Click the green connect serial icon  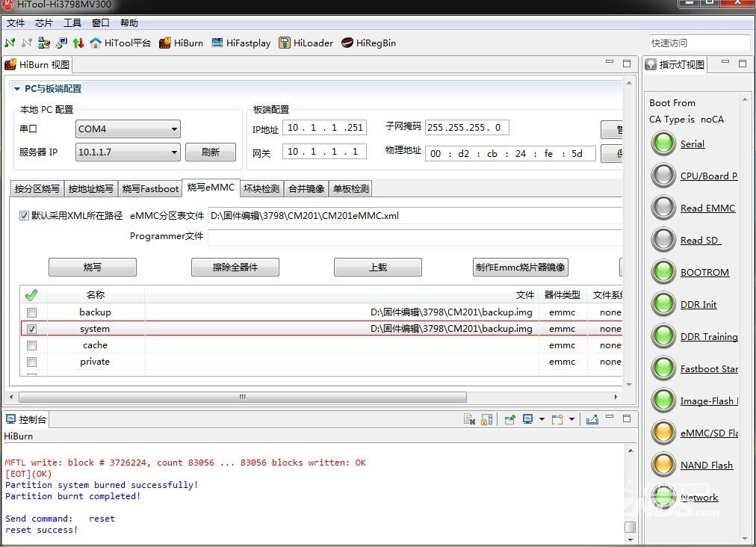10,43
